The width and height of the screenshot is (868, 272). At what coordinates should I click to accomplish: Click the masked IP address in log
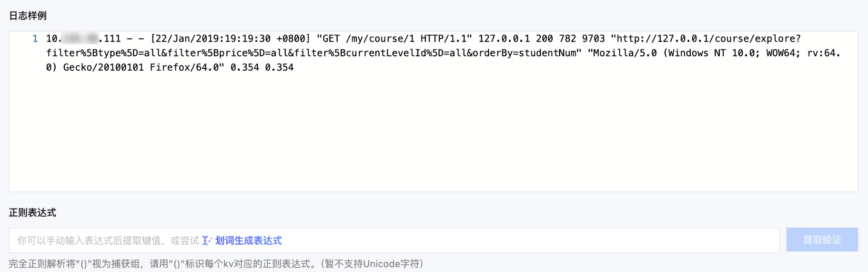tap(80, 39)
